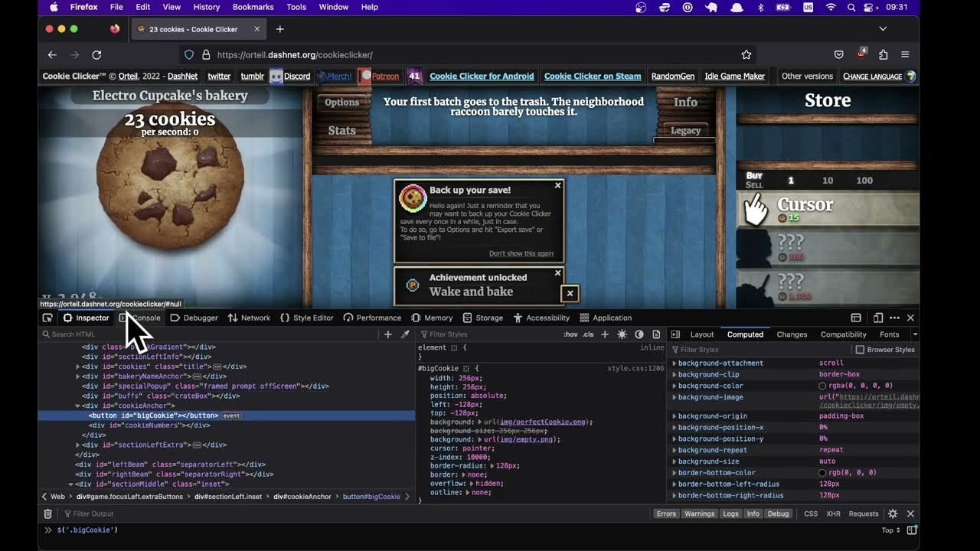The width and height of the screenshot is (980, 551).
Task: Buy a Cursor in the Store
Action: coord(828,209)
